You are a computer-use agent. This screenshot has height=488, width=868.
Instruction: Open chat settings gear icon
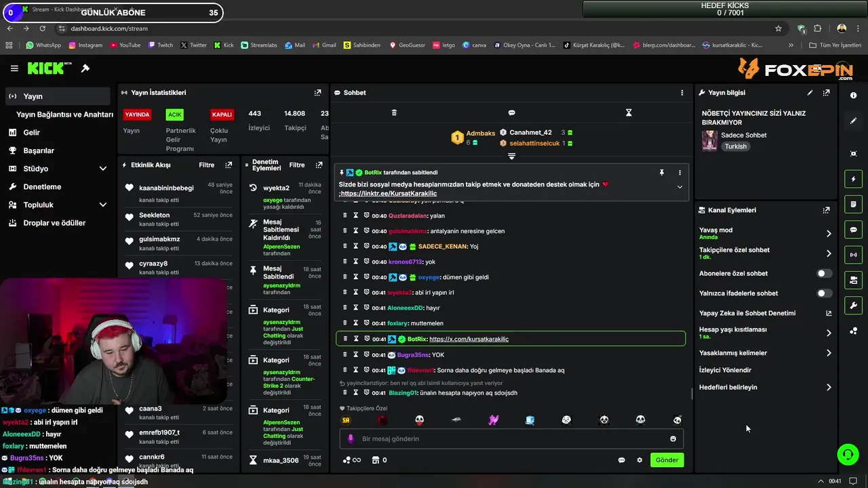point(639,460)
